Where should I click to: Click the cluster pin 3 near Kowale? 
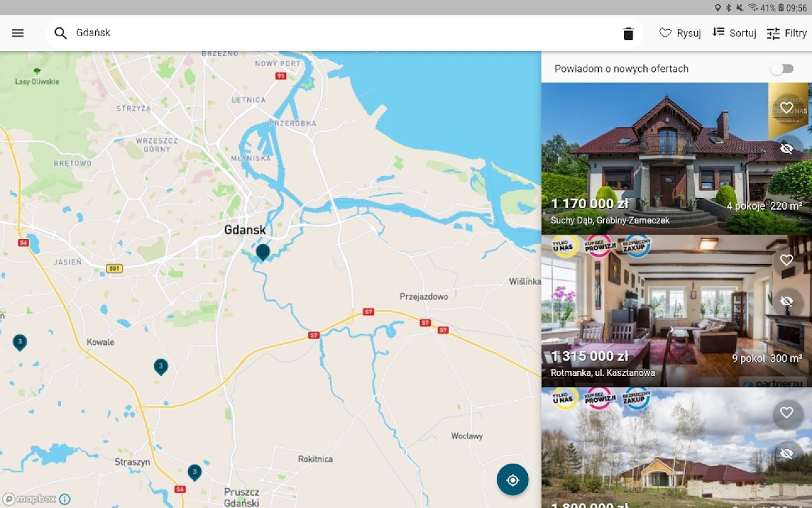[161, 366]
